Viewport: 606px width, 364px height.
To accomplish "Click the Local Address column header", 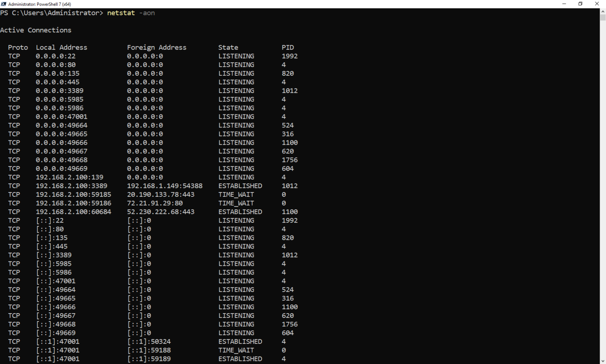I will point(62,47).
